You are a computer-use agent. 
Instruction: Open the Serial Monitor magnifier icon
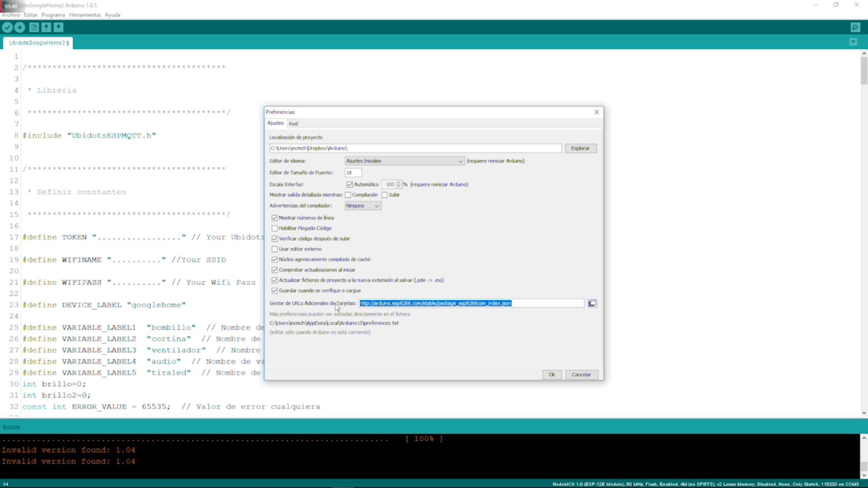(x=855, y=28)
